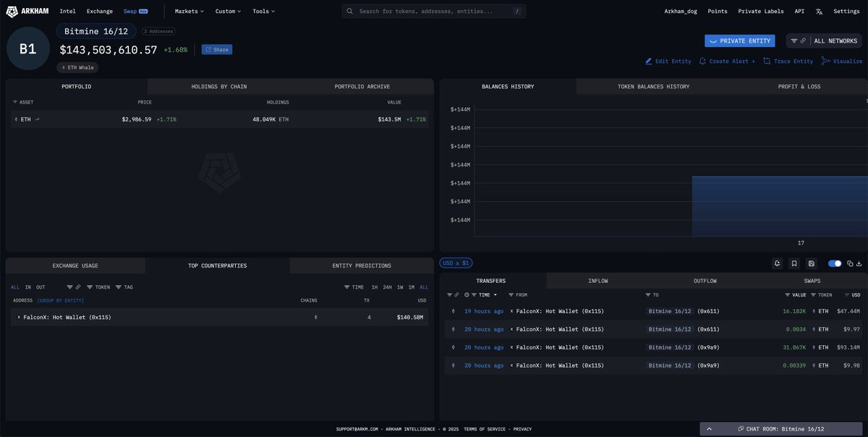Click the bookmark icon above the transfers table
The width and height of the screenshot is (868, 437).
pos(794,263)
